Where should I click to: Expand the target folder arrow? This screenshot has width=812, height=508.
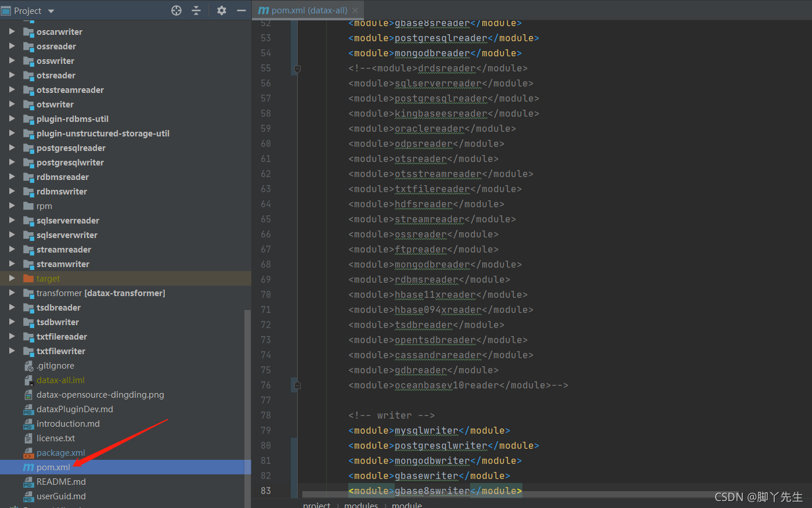click(x=12, y=278)
